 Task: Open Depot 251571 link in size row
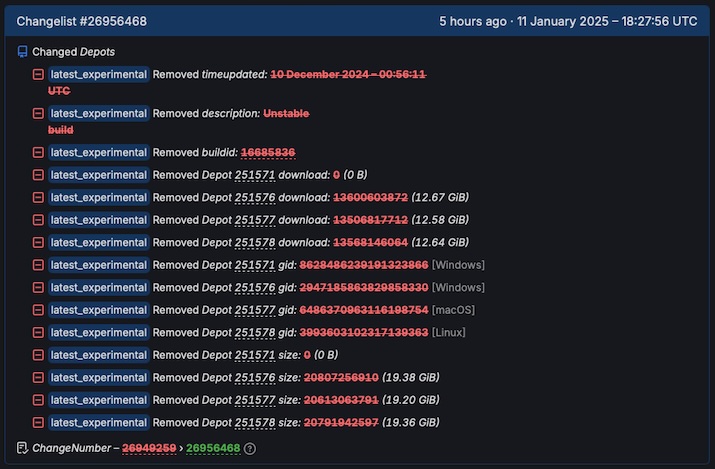(254, 355)
